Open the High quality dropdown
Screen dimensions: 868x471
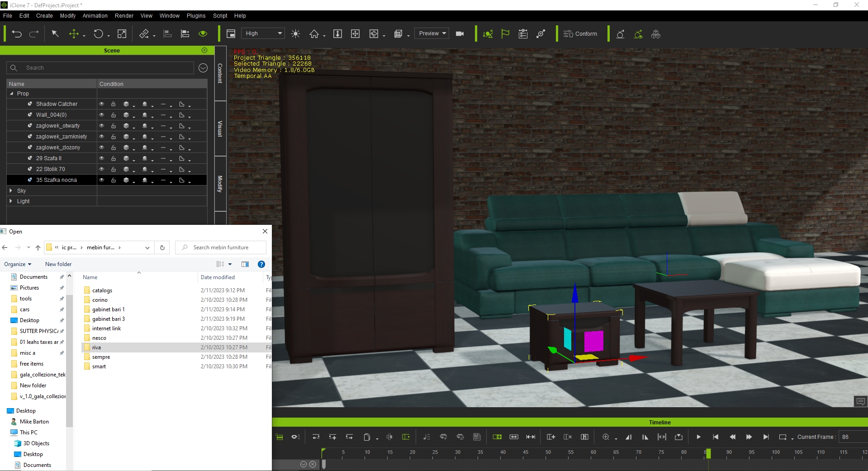[x=263, y=33]
